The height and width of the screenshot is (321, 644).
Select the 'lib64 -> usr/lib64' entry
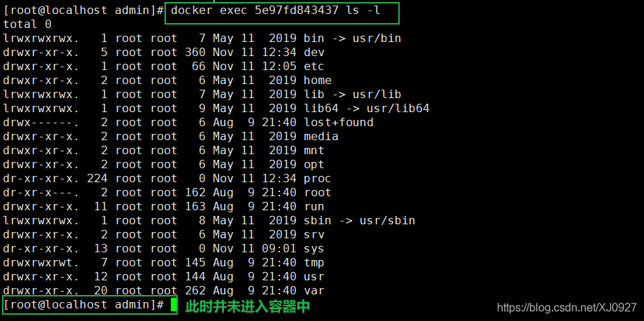pyautogui.click(x=366, y=109)
